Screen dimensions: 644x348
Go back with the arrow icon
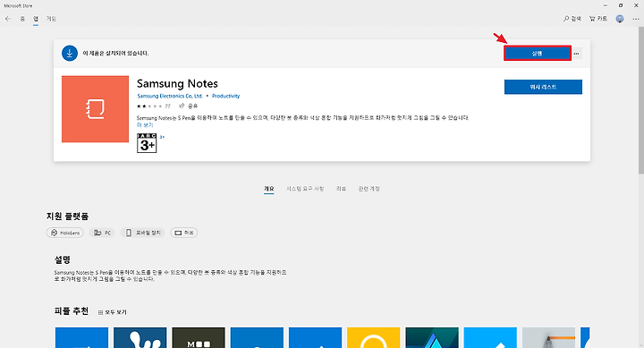point(8,19)
